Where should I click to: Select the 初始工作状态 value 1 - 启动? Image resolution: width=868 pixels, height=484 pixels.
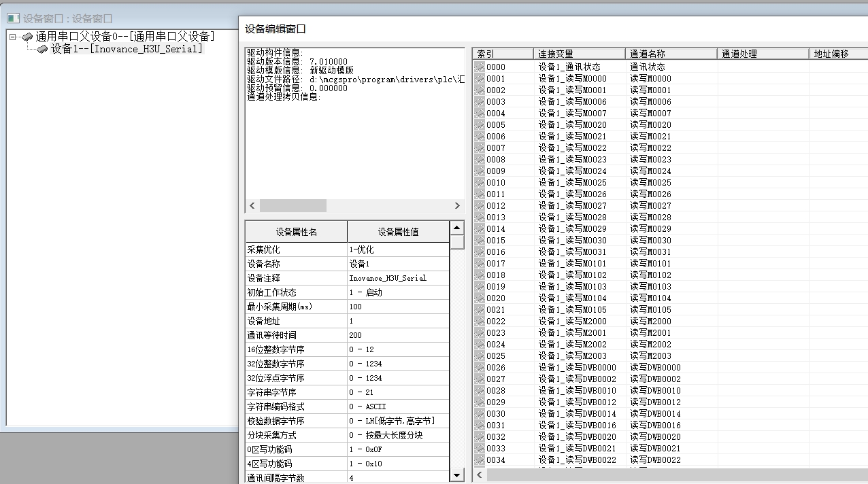(x=398, y=292)
